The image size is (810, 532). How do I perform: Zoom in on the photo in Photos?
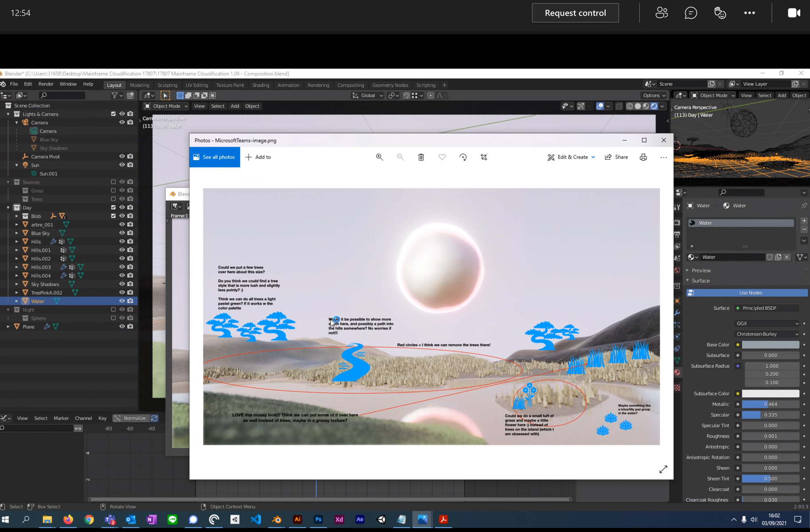pos(379,157)
